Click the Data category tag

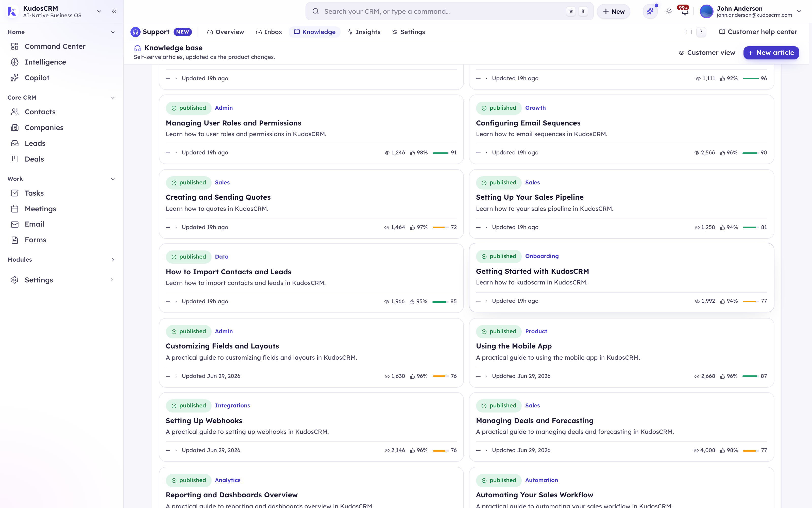[222, 257]
